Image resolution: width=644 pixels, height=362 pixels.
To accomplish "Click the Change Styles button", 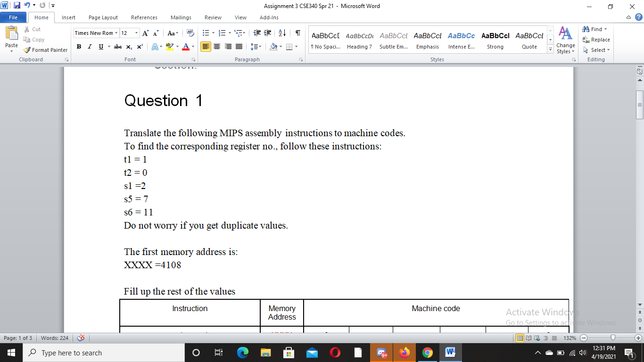I will tap(565, 40).
